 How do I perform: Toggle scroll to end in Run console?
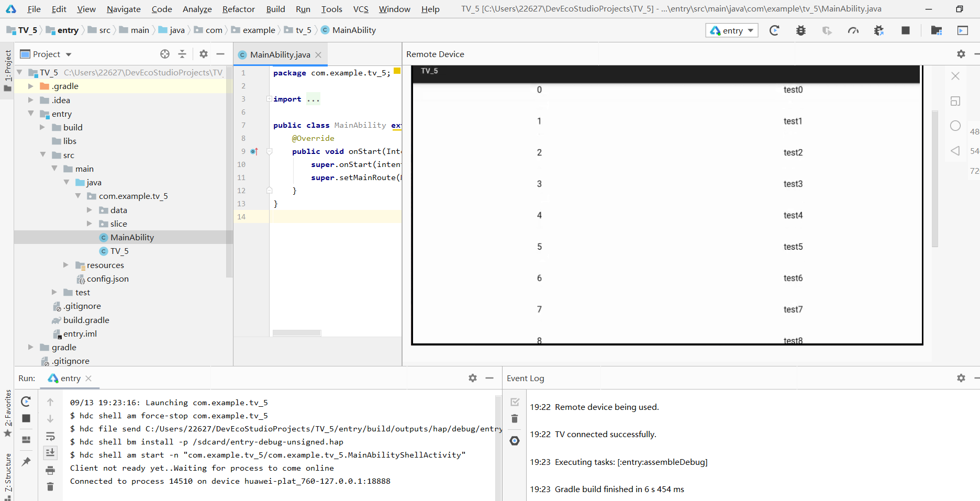(x=50, y=453)
